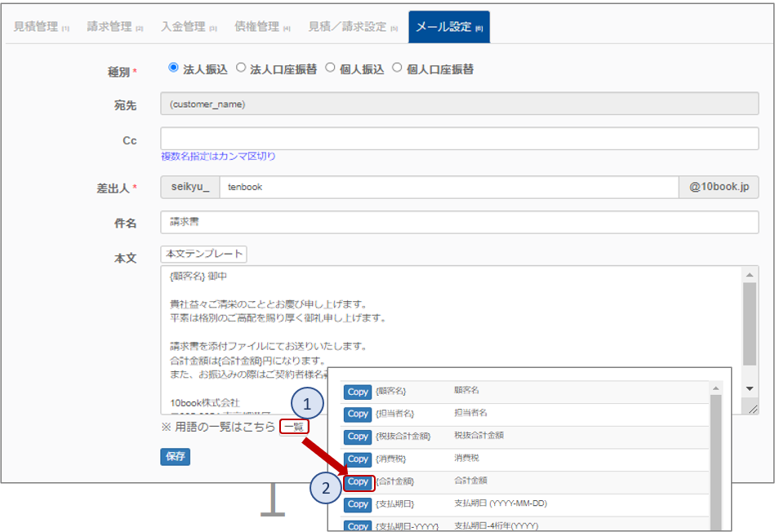Open the 見積管理 tab
This screenshot has width=775, height=532.
41,27
